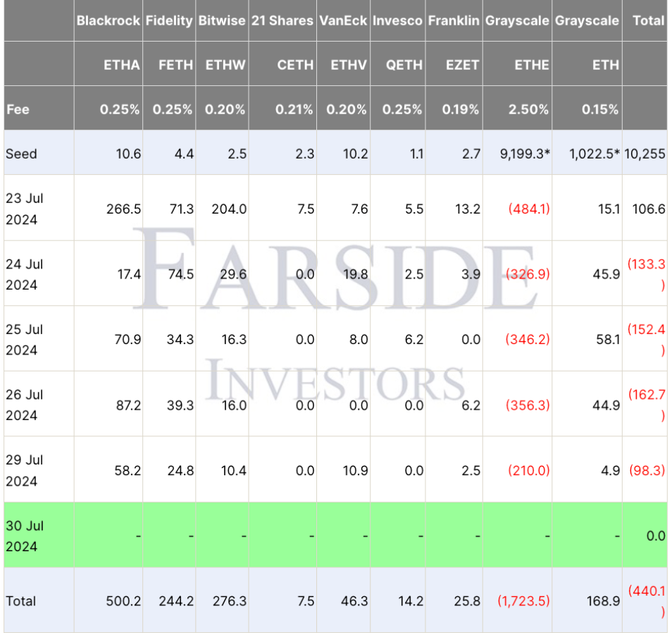672x633 pixels.
Task: Select the (162.7) total value
Action: tap(647, 405)
